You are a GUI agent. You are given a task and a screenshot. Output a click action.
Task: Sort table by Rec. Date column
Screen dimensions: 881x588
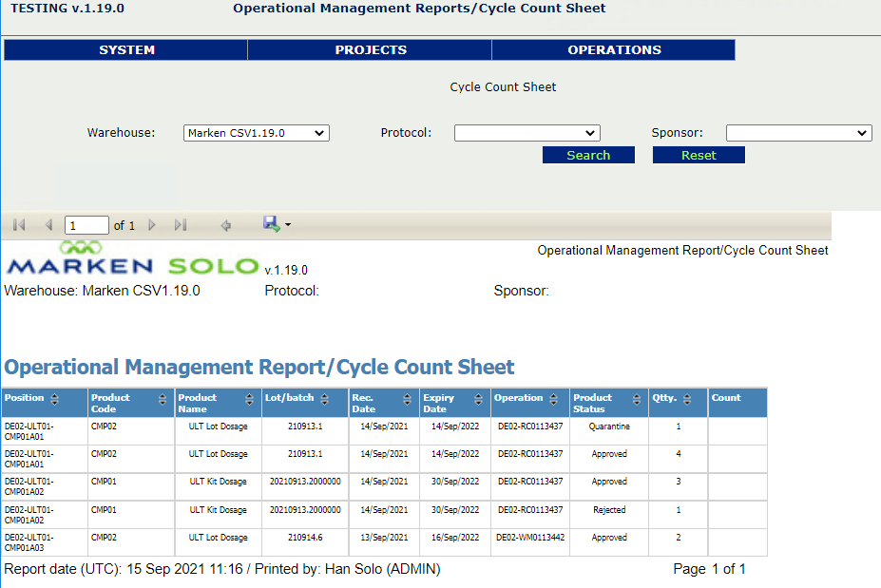tap(408, 399)
